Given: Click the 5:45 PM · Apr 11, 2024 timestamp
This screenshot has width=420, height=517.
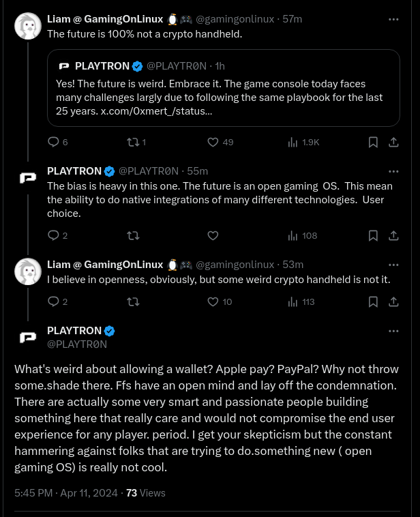Looking at the screenshot, I should point(67,492).
